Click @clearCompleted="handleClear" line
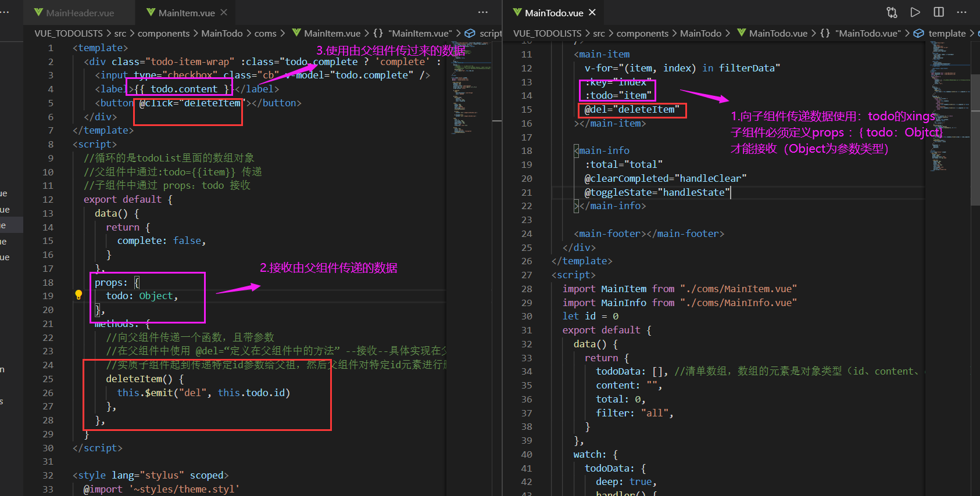The image size is (980, 496). (x=666, y=178)
